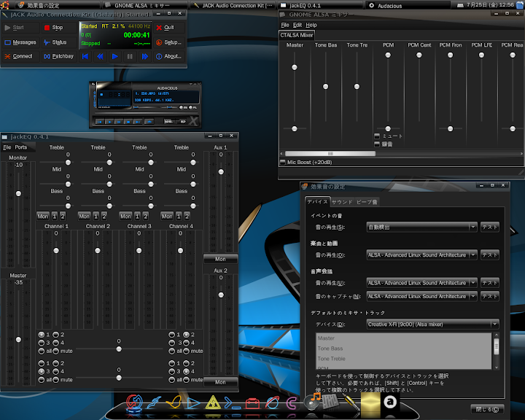Click テスト button beside 音のキャプチャ

(x=489, y=296)
